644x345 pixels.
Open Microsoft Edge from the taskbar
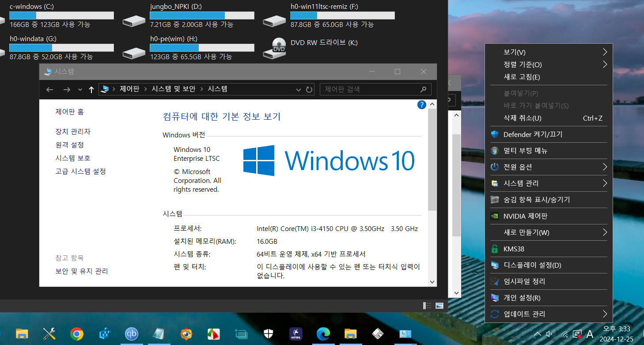[x=323, y=334]
